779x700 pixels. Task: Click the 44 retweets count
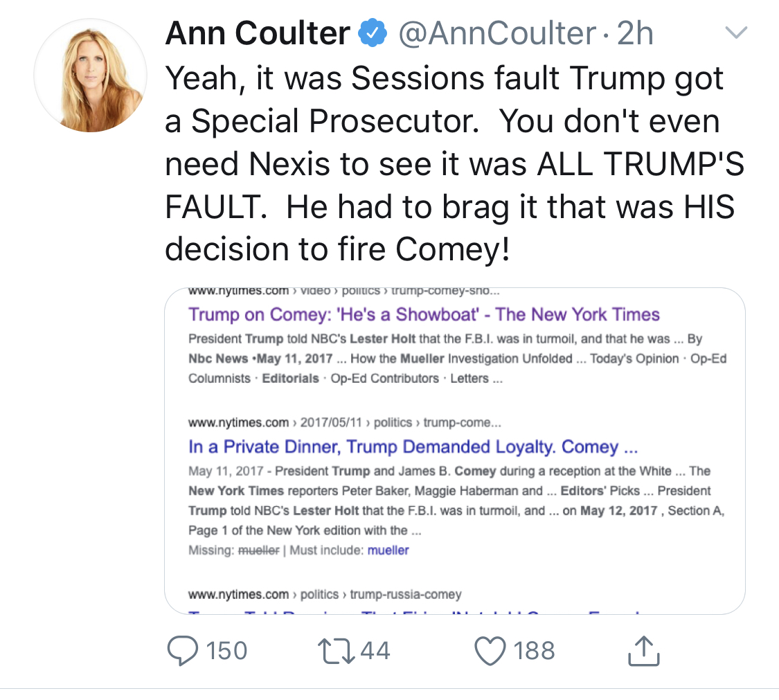374,651
